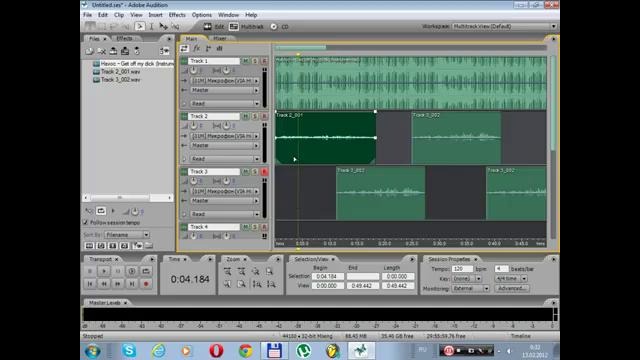Click Files panel options icon at right

click(x=164, y=51)
